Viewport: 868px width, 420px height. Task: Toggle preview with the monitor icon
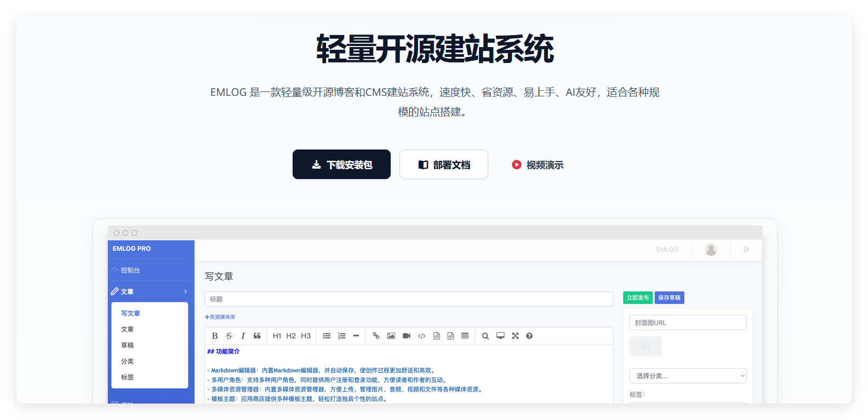pos(500,336)
